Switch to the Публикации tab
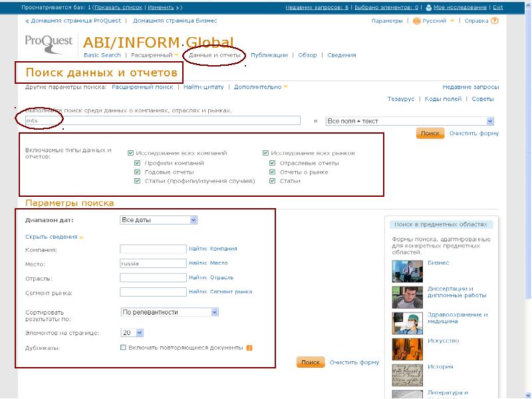 pos(269,55)
